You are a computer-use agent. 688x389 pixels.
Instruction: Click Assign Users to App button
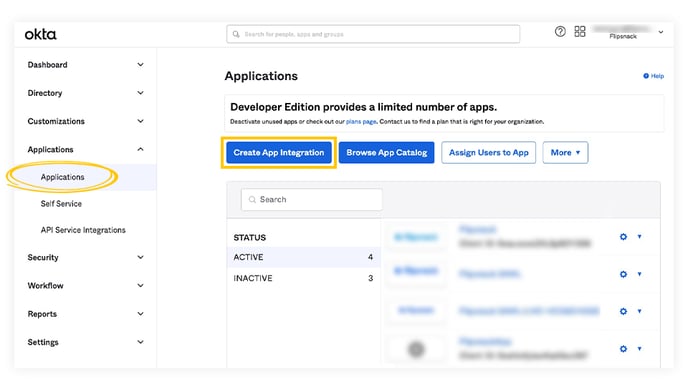(x=488, y=153)
